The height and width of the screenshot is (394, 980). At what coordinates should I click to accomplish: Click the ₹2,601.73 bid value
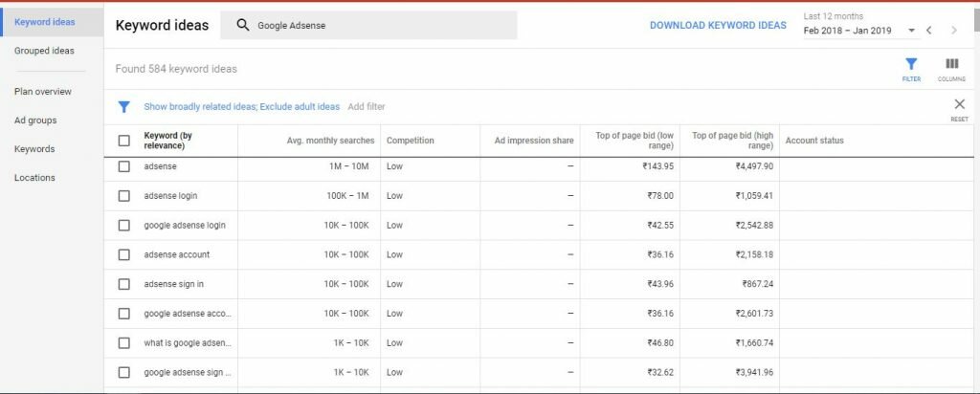pyautogui.click(x=754, y=314)
